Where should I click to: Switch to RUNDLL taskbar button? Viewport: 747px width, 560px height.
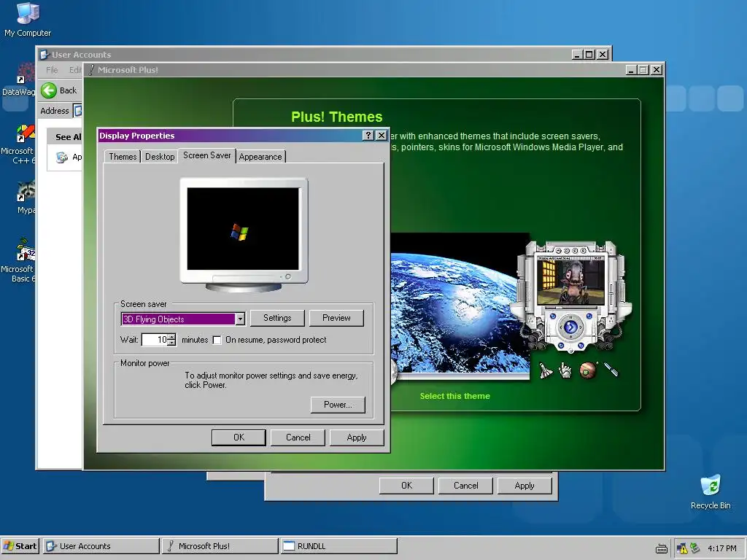coord(338,546)
